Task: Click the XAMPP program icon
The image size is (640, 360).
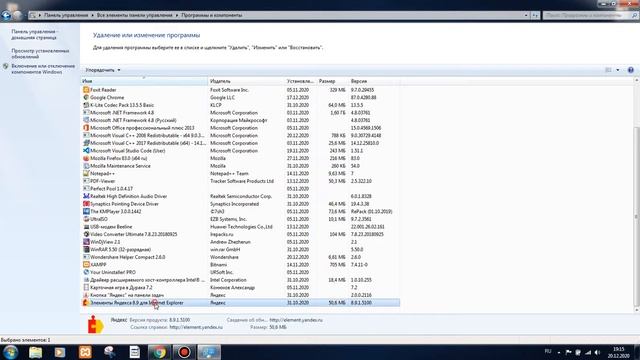Action: pyautogui.click(x=86, y=265)
